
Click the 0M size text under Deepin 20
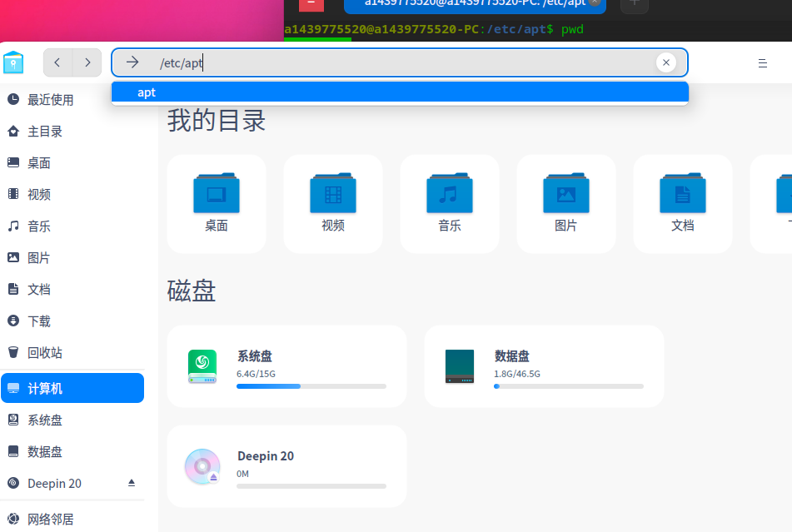242,474
